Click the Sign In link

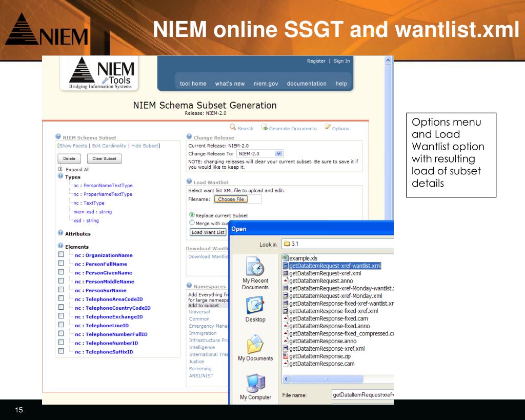341,61
